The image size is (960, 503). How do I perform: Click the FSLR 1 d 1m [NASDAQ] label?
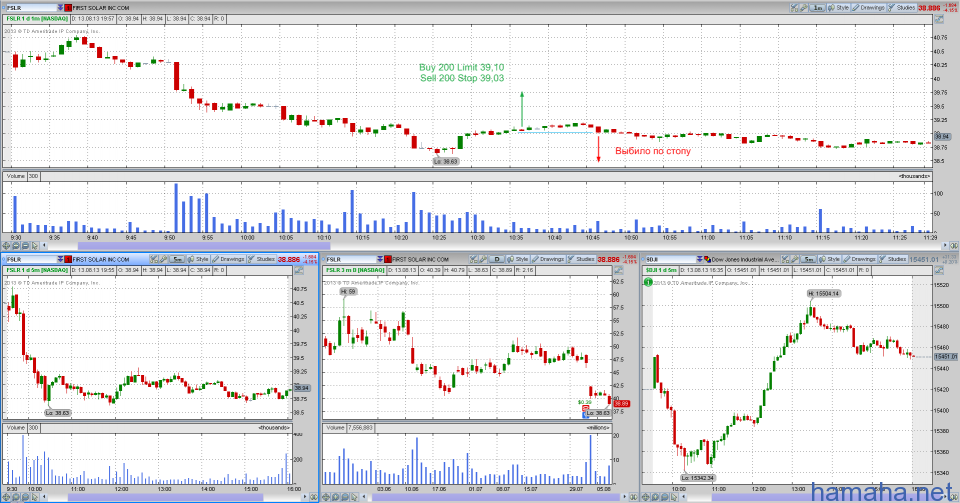point(37,19)
